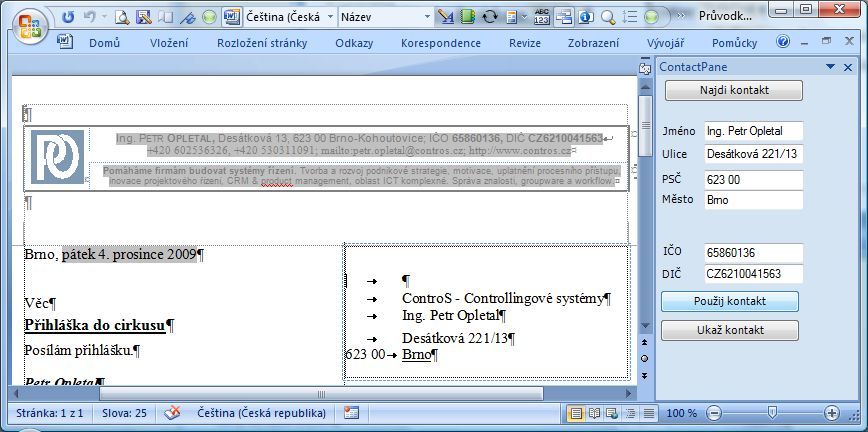Image resolution: width=868 pixels, height=432 pixels.
Task: Open the ContactPane options dropdown arrow
Action: (831, 67)
